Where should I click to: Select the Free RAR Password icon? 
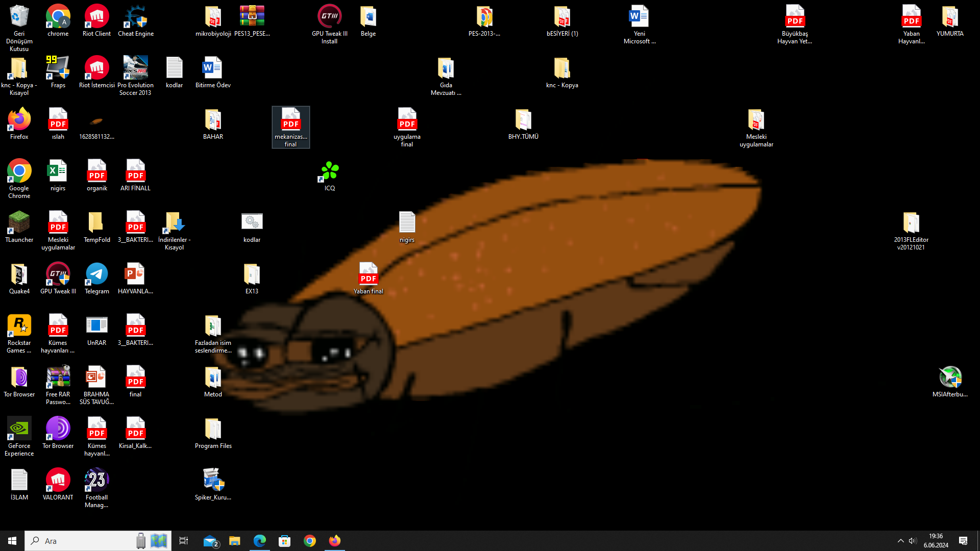pyautogui.click(x=58, y=385)
